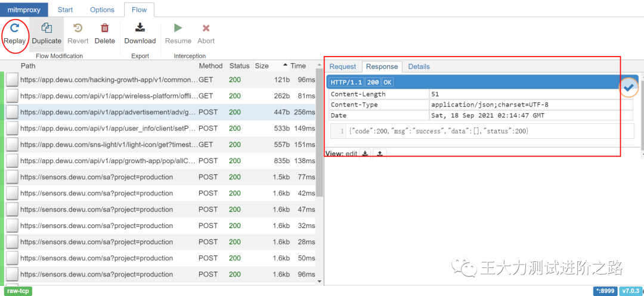Click icon of advertisement/adv flow row
The image size is (644, 296).
click(13, 112)
